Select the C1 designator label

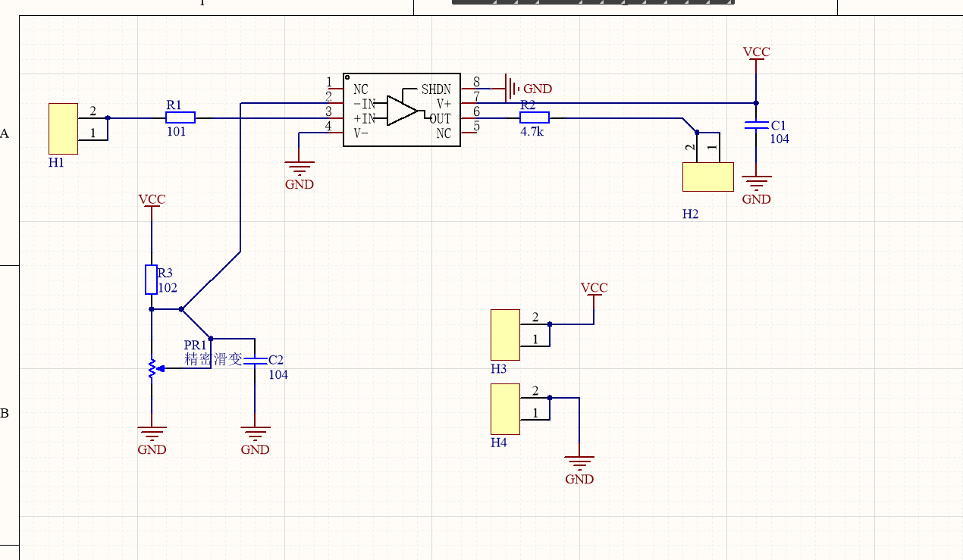point(779,126)
